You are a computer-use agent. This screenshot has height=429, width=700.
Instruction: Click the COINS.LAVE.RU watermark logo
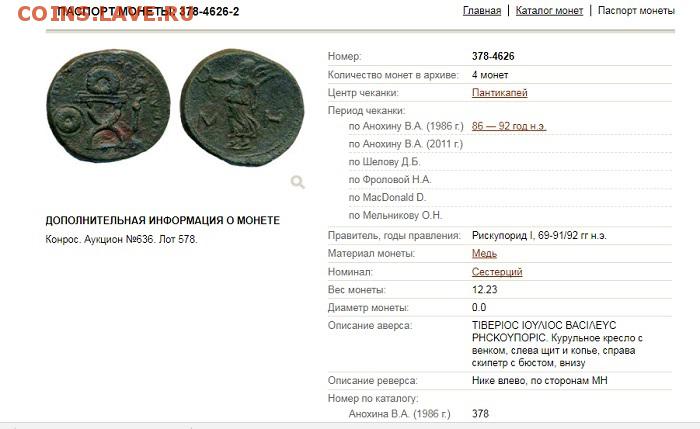105,13
